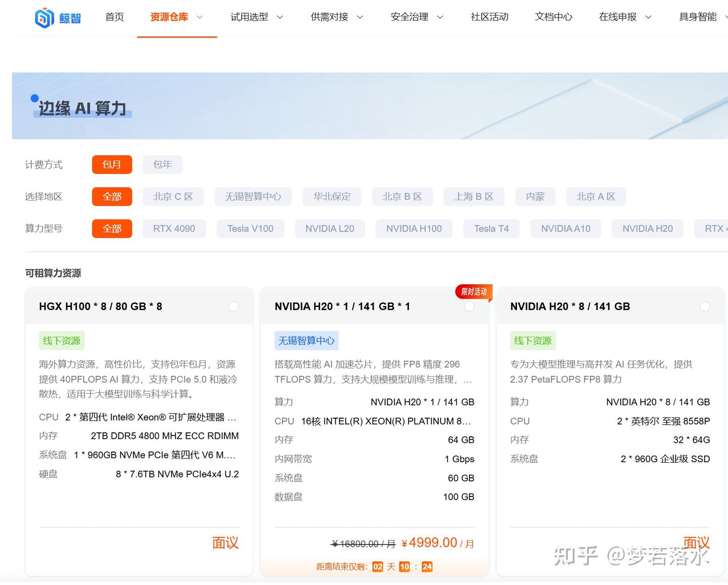Open the NVIDIA H20 * 8 / 141 GB title
728x585 pixels.
(570, 306)
